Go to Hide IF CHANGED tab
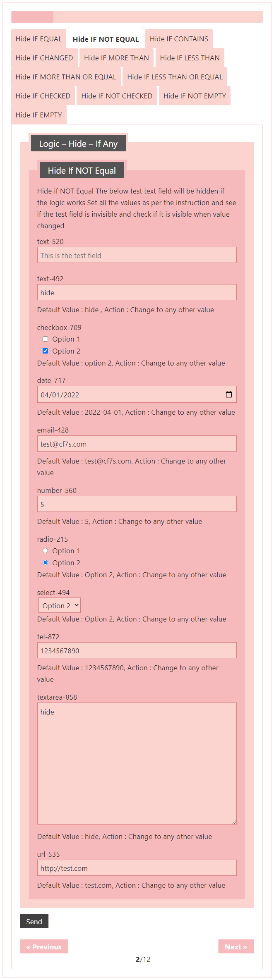Viewport: 274px width, 980px height. coord(44,58)
